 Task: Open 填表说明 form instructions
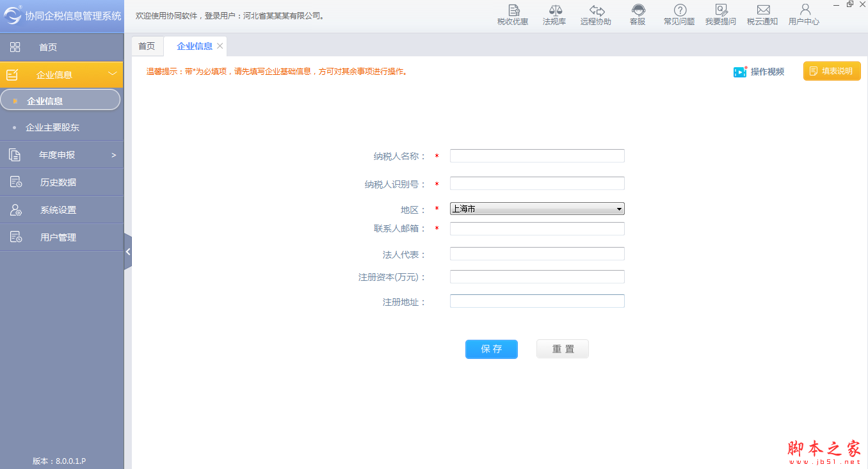[x=832, y=71]
